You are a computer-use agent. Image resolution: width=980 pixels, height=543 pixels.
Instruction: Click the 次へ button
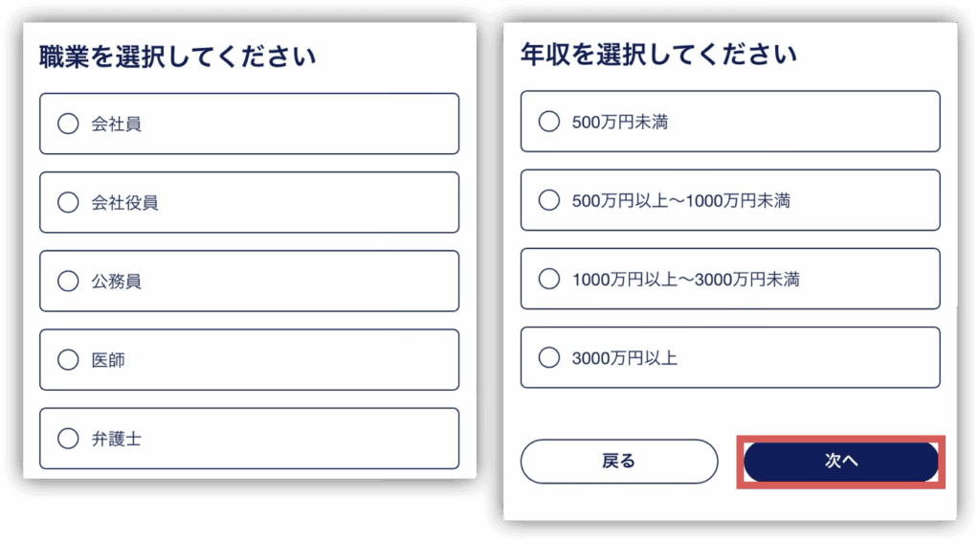(x=841, y=462)
